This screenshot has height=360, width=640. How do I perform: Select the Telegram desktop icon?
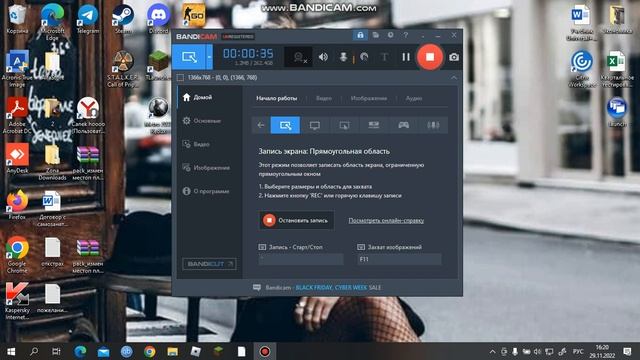pyautogui.click(x=87, y=19)
